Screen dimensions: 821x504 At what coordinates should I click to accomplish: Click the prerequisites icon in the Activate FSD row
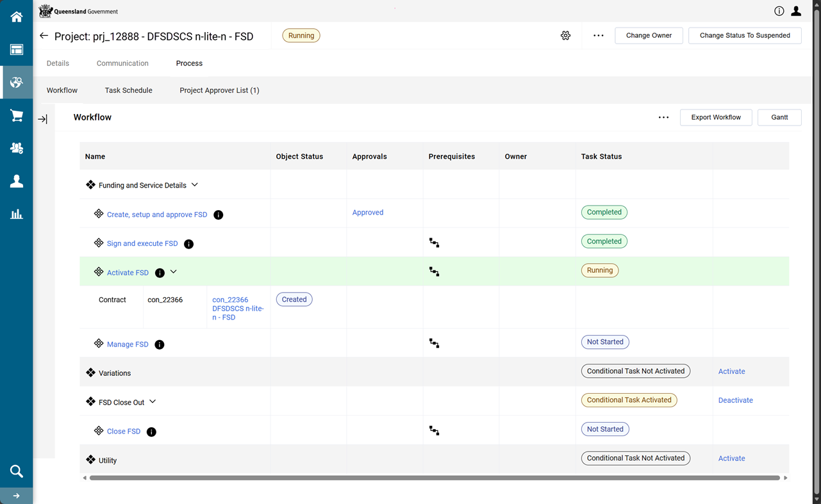pos(435,272)
